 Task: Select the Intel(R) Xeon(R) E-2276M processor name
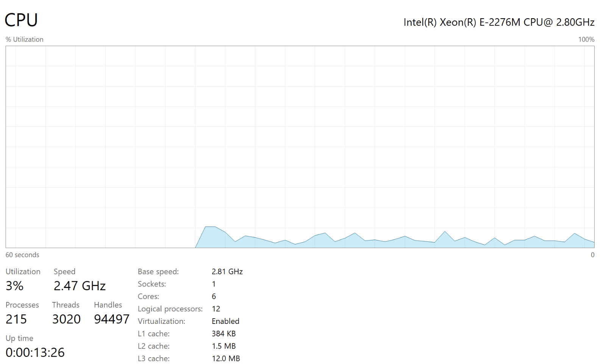coord(499,22)
